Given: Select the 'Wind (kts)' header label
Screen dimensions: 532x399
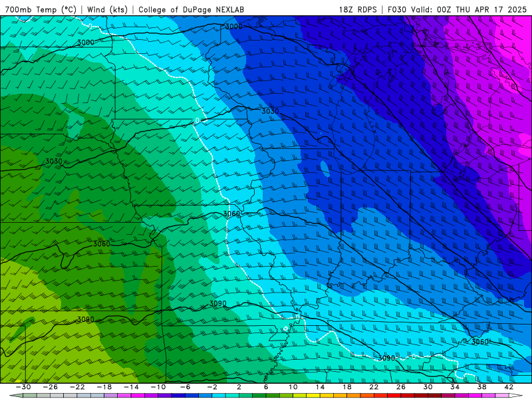Looking at the screenshot, I should pyautogui.click(x=107, y=9).
